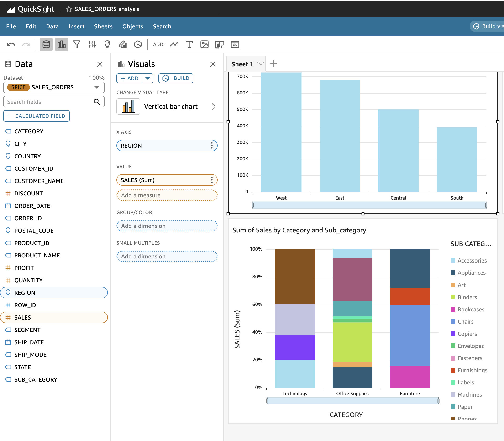The height and width of the screenshot is (441, 504).
Task: Expand the Vertical bar chart type chevron
Action: click(x=213, y=107)
